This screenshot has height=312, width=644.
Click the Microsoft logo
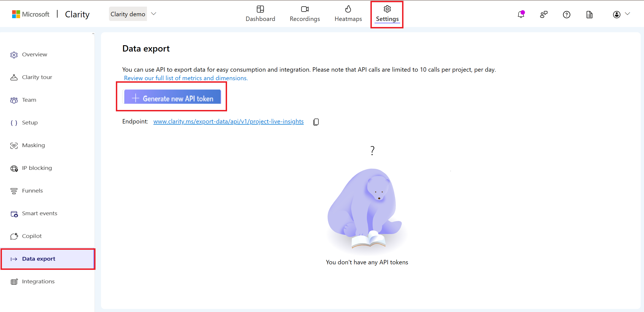[30, 14]
